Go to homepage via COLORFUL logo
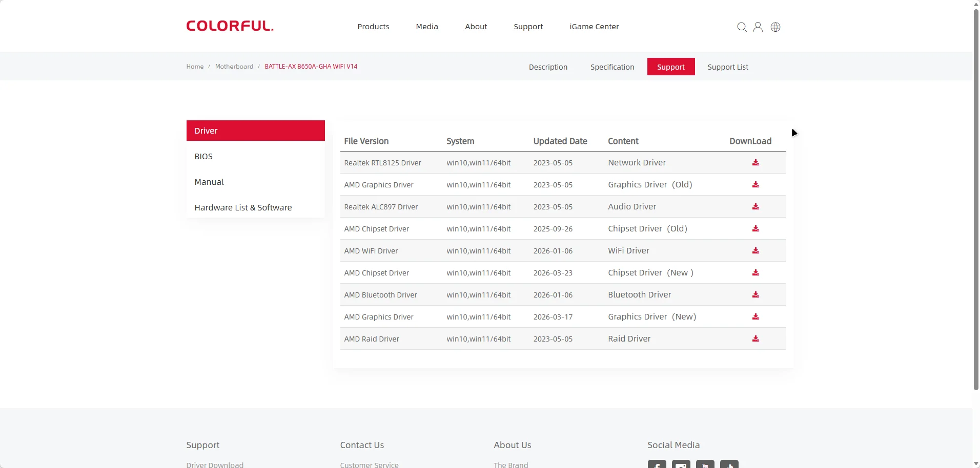This screenshot has height=468, width=980. pos(230,26)
